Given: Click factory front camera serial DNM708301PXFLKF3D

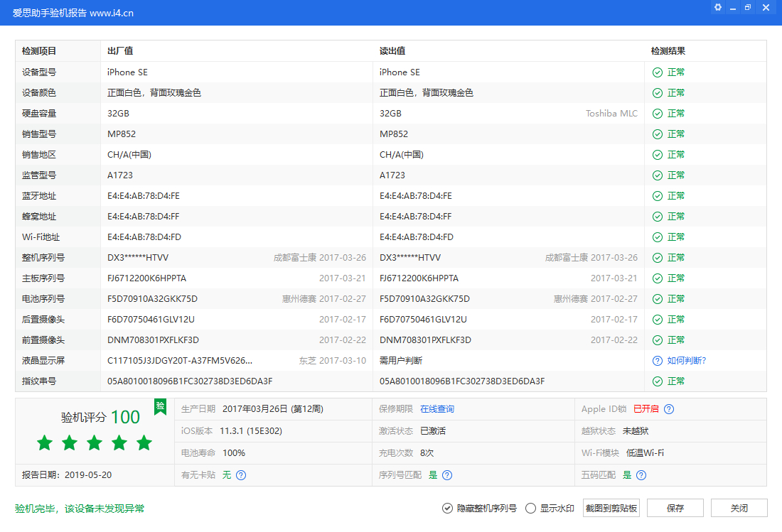Looking at the screenshot, I should pos(153,340).
